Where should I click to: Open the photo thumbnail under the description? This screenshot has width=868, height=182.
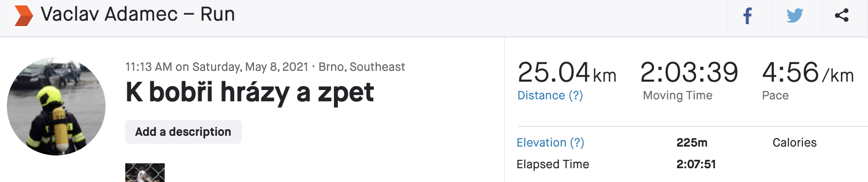tap(145, 173)
